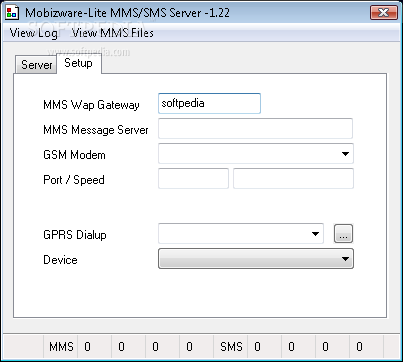This screenshot has height=362, width=403.
Task: Click the SMS label in status bar
Action: [x=231, y=347]
